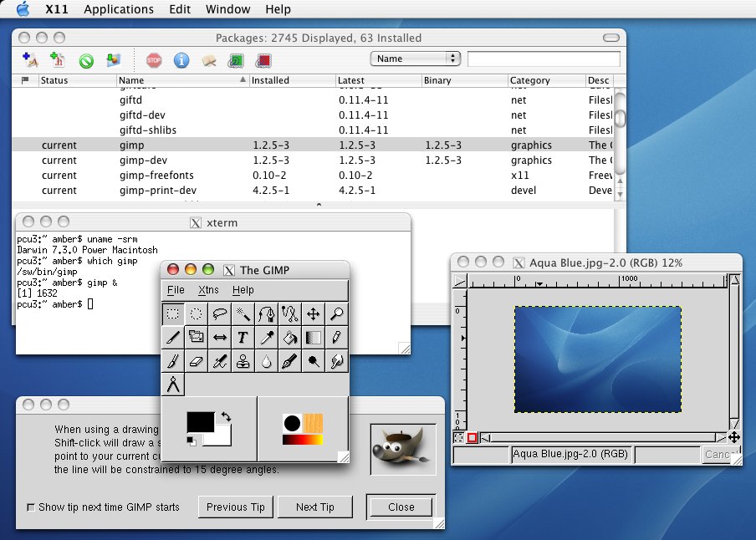This screenshot has height=540, width=756.
Task: Select the Pencil tool
Action: click(336, 338)
